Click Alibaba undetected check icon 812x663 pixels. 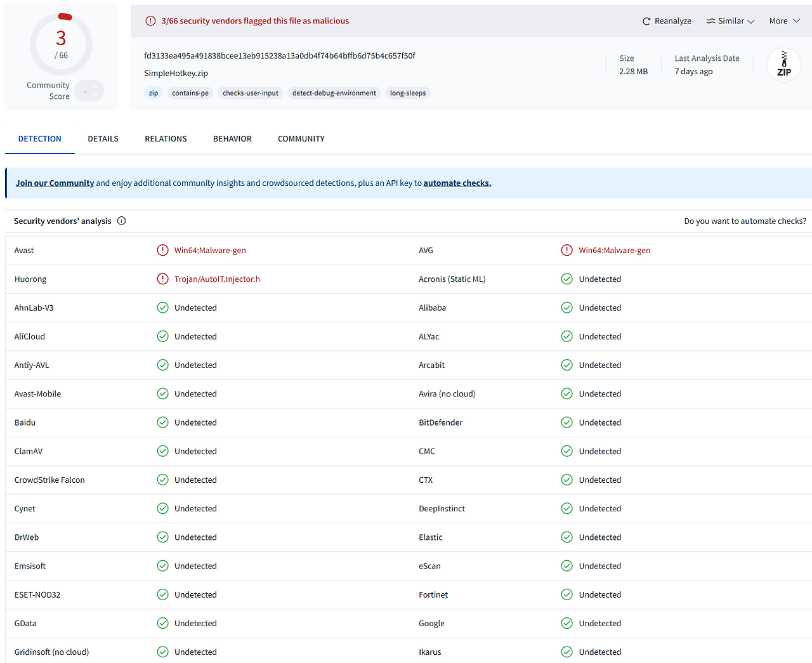click(566, 308)
